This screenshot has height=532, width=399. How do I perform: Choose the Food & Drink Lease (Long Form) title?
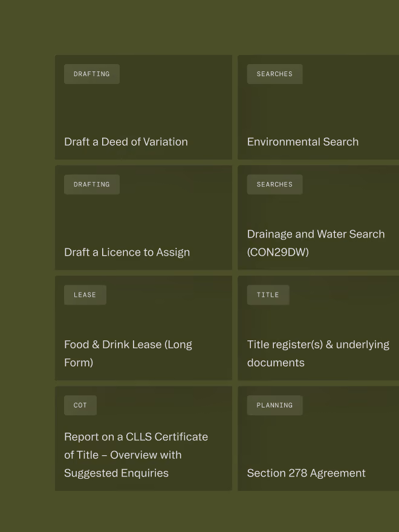tap(128, 354)
